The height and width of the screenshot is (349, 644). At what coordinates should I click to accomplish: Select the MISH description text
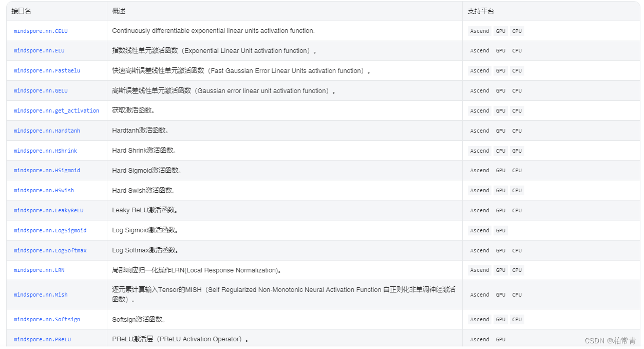[283, 295]
